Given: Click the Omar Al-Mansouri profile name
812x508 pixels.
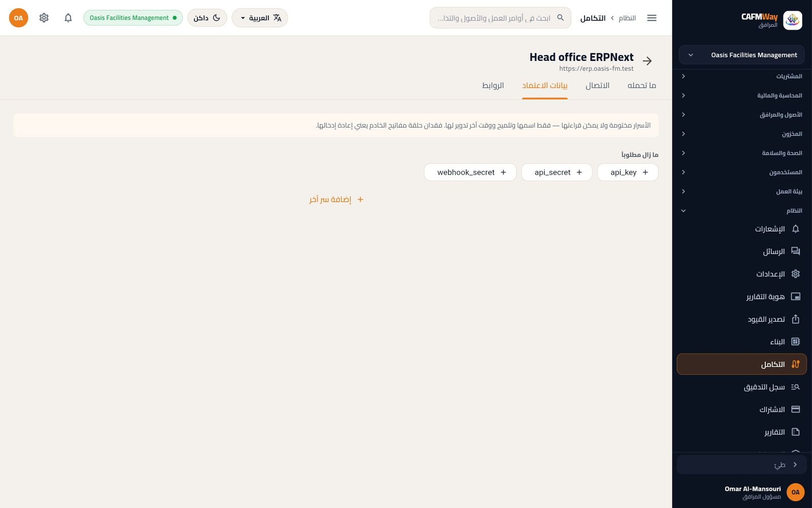Looking at the screenshot, I should 753,489.
